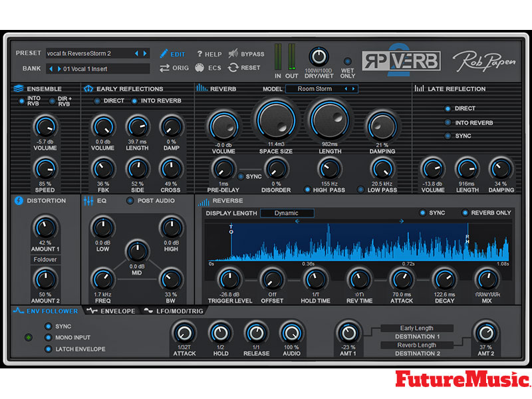Click the Trigger Level knob
This screenshot has height=399, width=532.
(229, 279)
